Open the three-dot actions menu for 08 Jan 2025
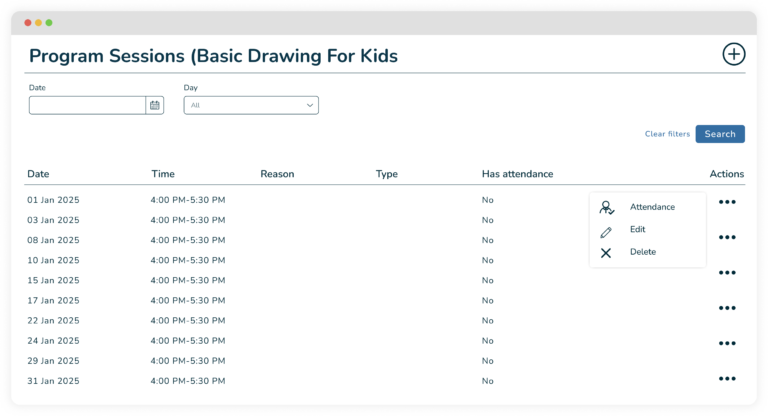Viewport: 768px width, 416px height. (727, 238)
